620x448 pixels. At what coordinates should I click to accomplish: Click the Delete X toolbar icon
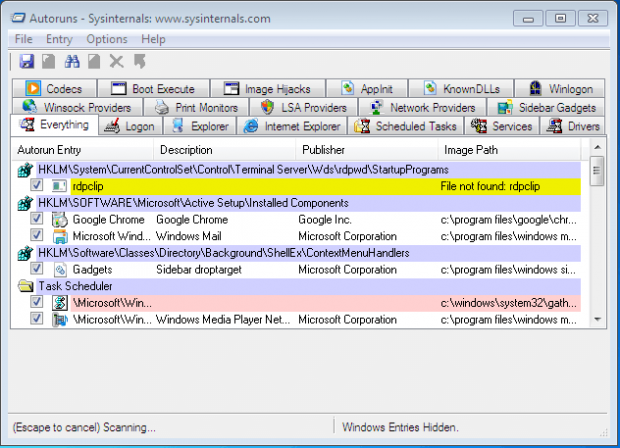click(116, 62)
